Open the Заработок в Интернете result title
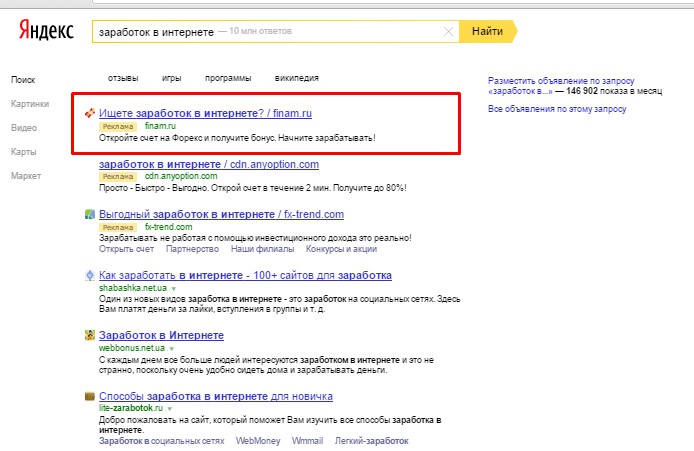 [161, 335]
